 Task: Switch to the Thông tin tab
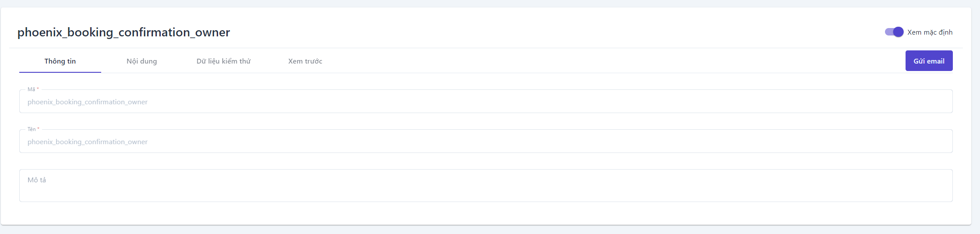click(60, 61)
